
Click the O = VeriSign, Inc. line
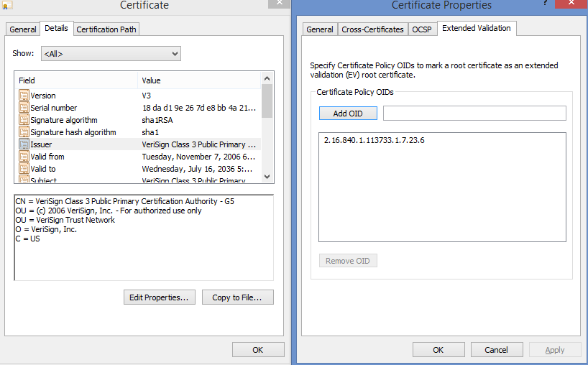(x=46, y=229)
